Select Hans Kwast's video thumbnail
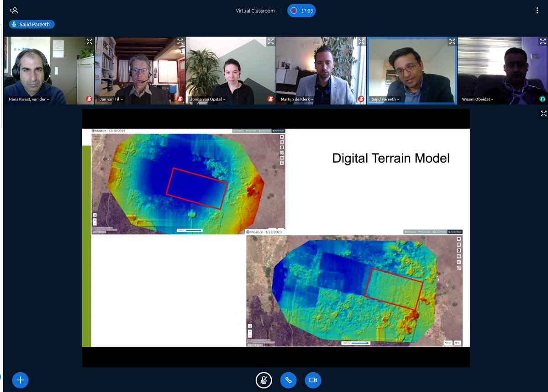The image size is (548, 392). click(49, 70)
